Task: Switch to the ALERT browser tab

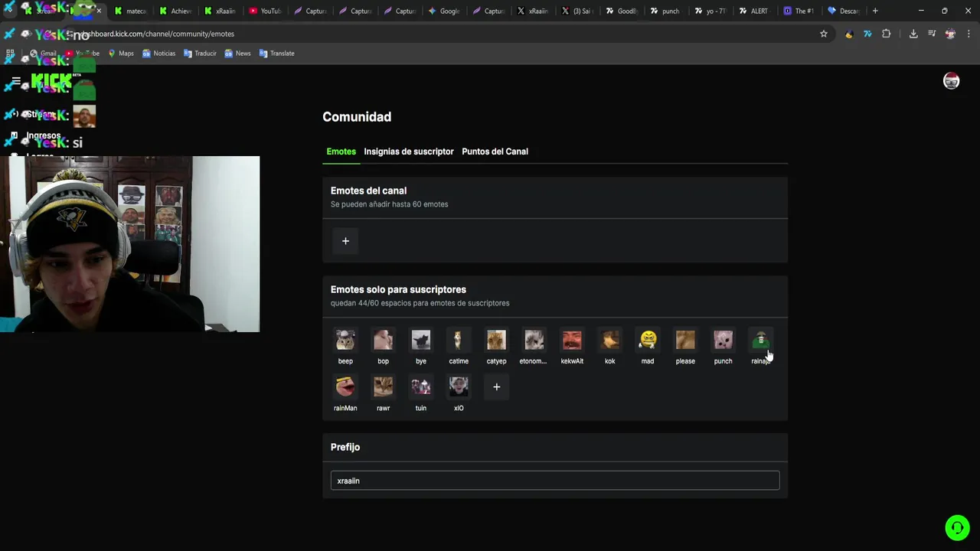Action: pos(753,11)
